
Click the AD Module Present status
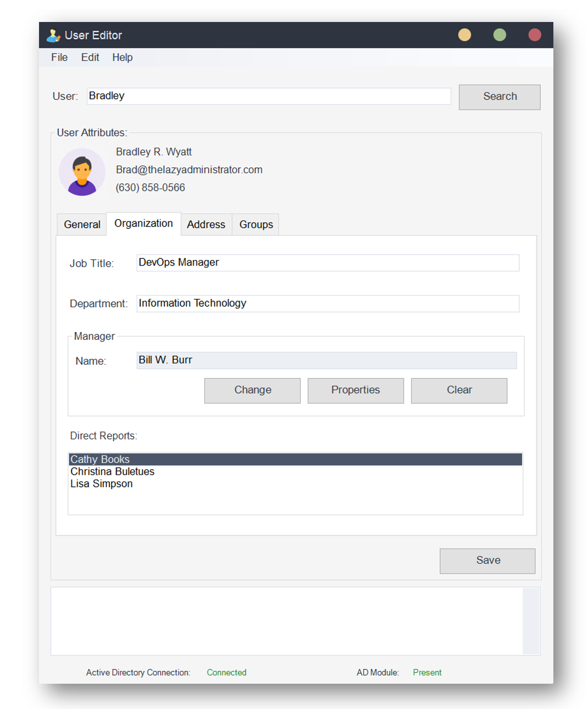point(427,672)
